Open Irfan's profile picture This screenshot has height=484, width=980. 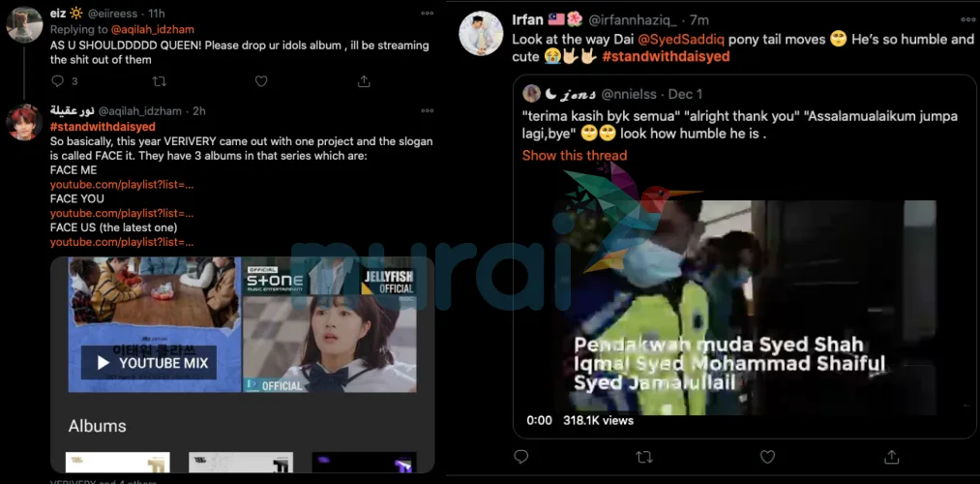pyautogui.click(x=480, y=33)
